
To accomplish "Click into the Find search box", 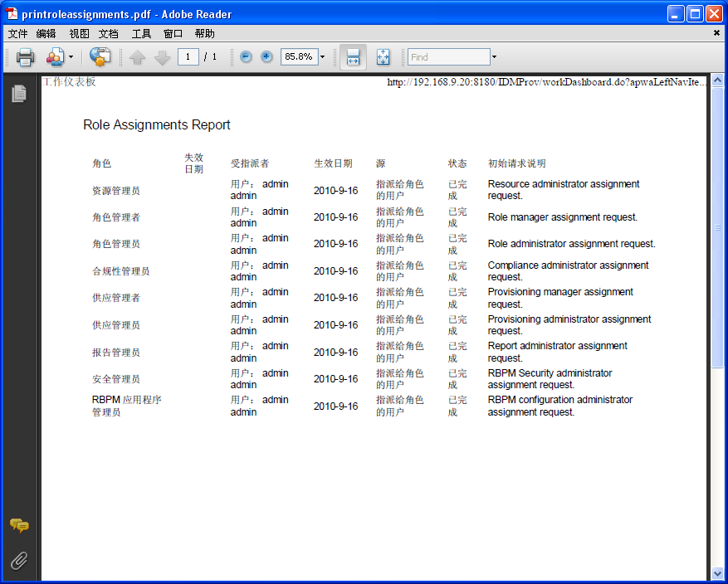I will point(448,57).
